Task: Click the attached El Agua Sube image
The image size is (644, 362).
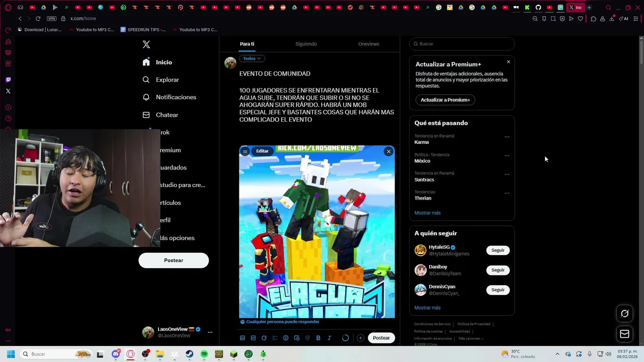Action: [x=317, y=232]
